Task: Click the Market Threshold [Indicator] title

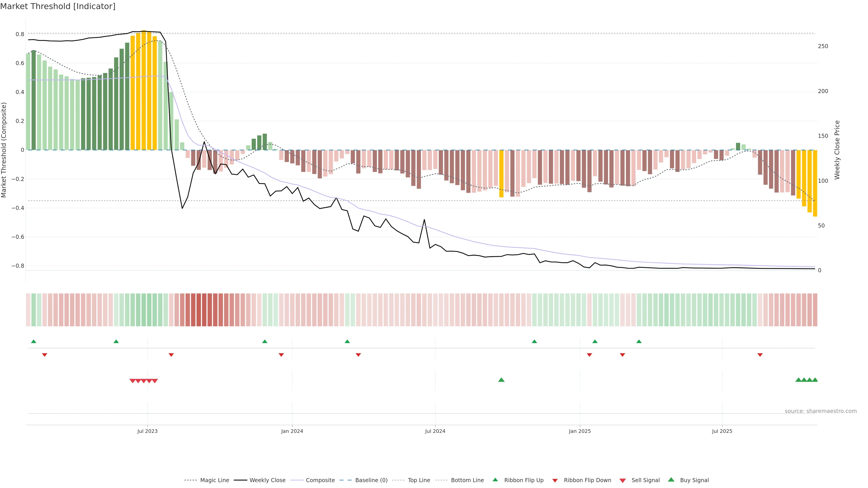Action: [58, 6]
